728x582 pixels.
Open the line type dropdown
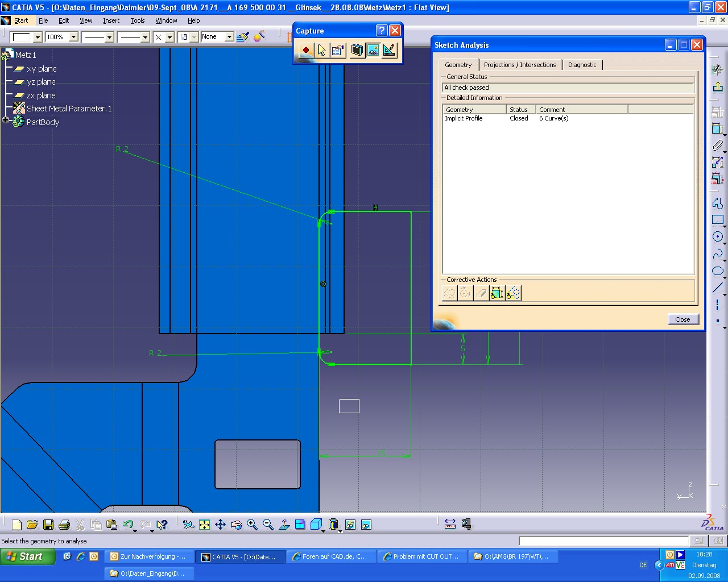point(145,37)
